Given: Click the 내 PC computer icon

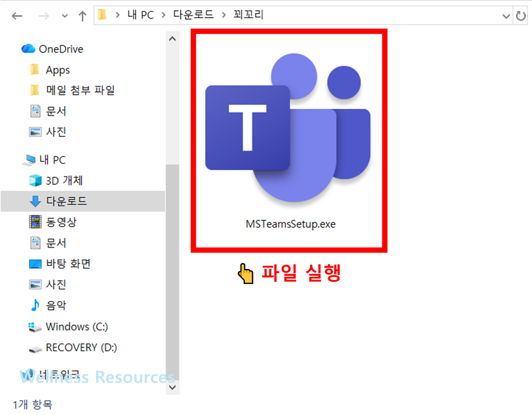Looking at the screenshot, I should (29, 160).
